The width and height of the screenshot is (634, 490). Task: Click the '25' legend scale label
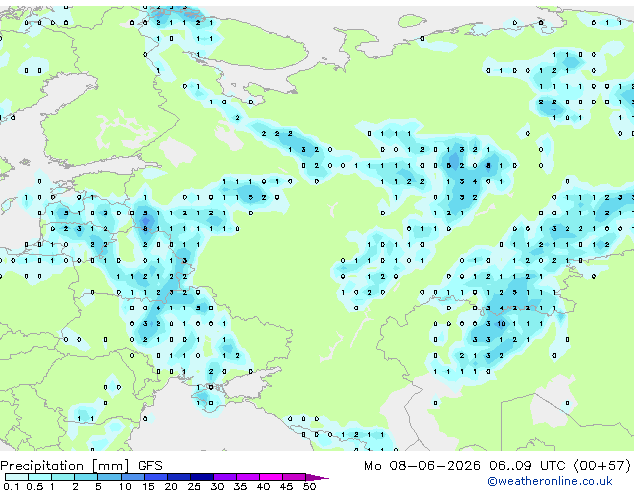pyautogui.click(x=194, y=486)
